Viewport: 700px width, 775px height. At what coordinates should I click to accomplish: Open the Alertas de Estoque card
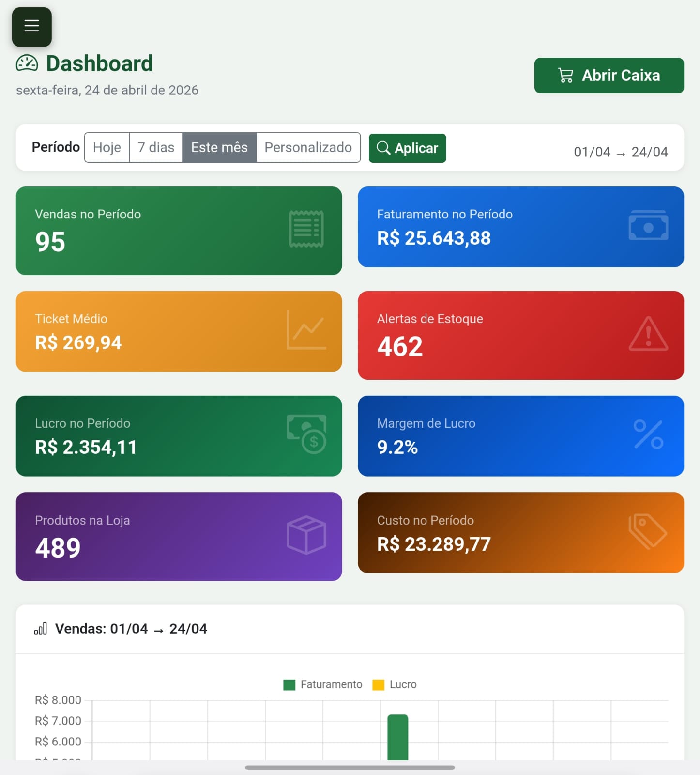pos(521,335)
